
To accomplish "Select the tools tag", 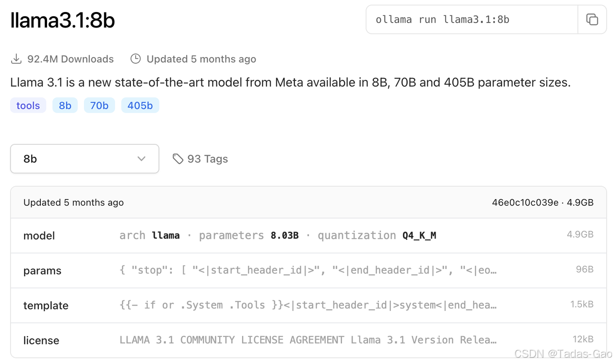I will [x=28, y=106].
